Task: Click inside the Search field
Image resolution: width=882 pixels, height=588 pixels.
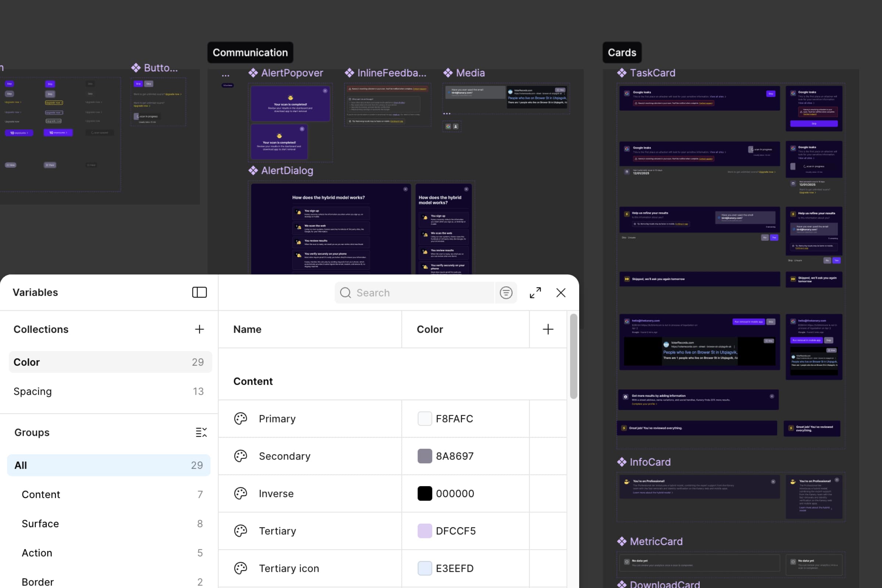Action: click(x=412, y=293)
